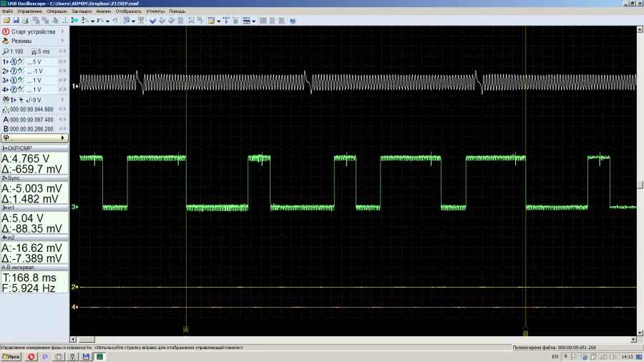644x362 pixels.
Task: Click the Пуск start button
Action: (11, 357)
